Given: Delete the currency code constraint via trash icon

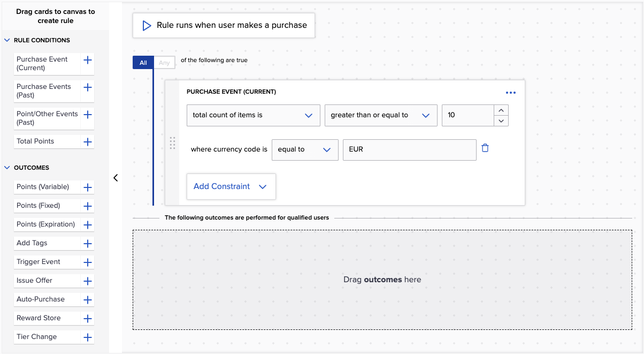Looking at the screenshot, I should click(x=485, y=148).
